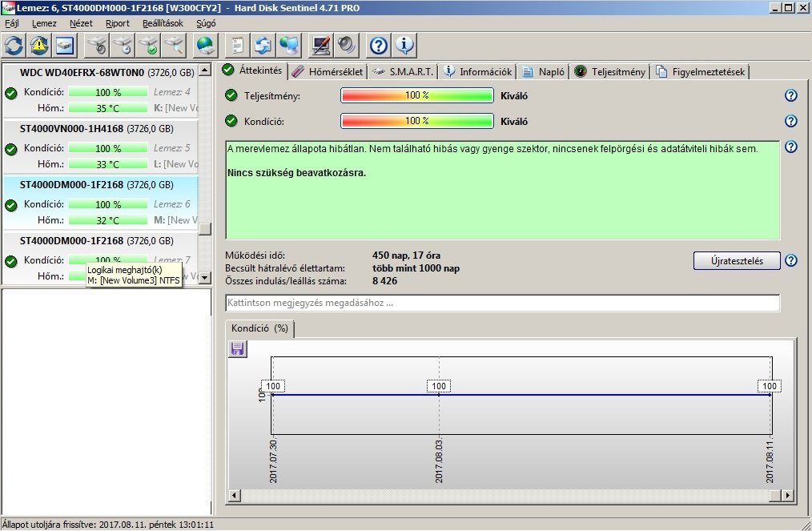Click status bar text Állapot utoljára frissítve
This screenshot has height=531, width=812.
tap(108, 525)
